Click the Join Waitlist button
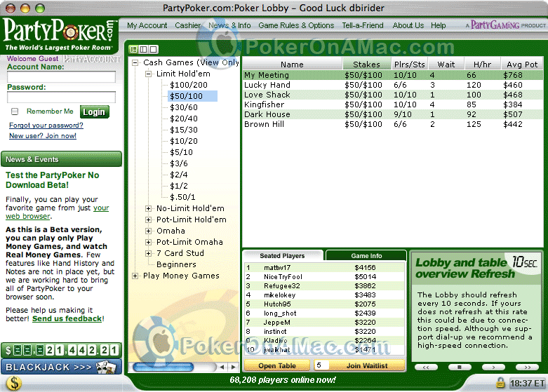This screenshot has width=548, height=392. [366, 366]
